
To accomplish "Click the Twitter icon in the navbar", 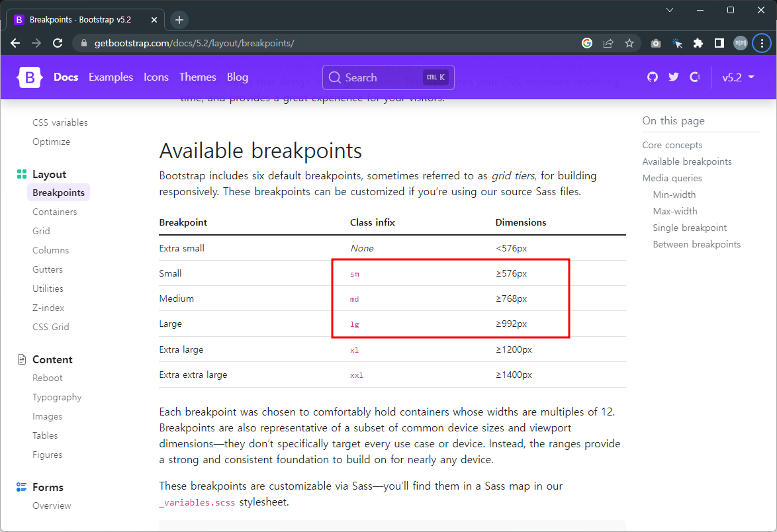I will click(673, 77).
